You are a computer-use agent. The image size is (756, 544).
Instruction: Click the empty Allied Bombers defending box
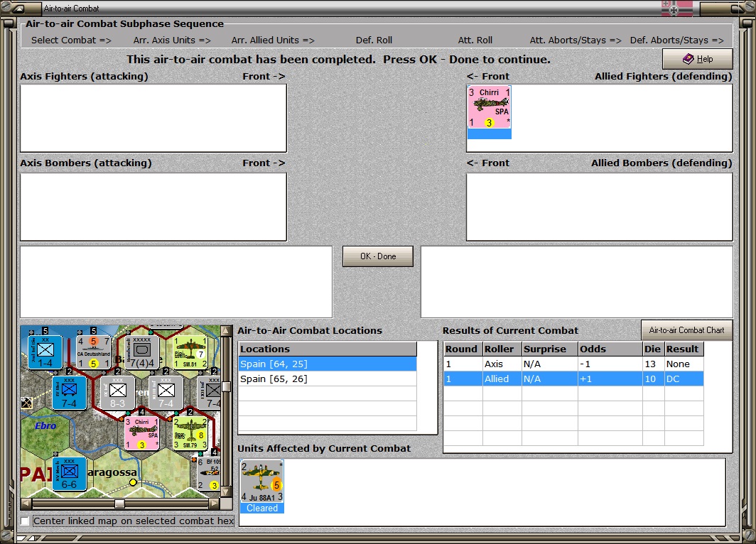click(x=600, y=207)
